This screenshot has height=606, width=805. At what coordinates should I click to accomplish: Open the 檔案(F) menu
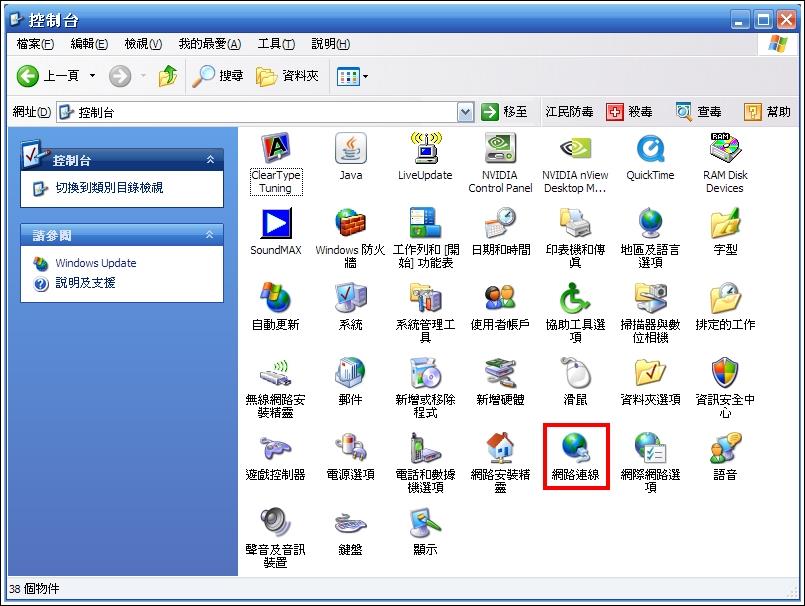point(35,44)
